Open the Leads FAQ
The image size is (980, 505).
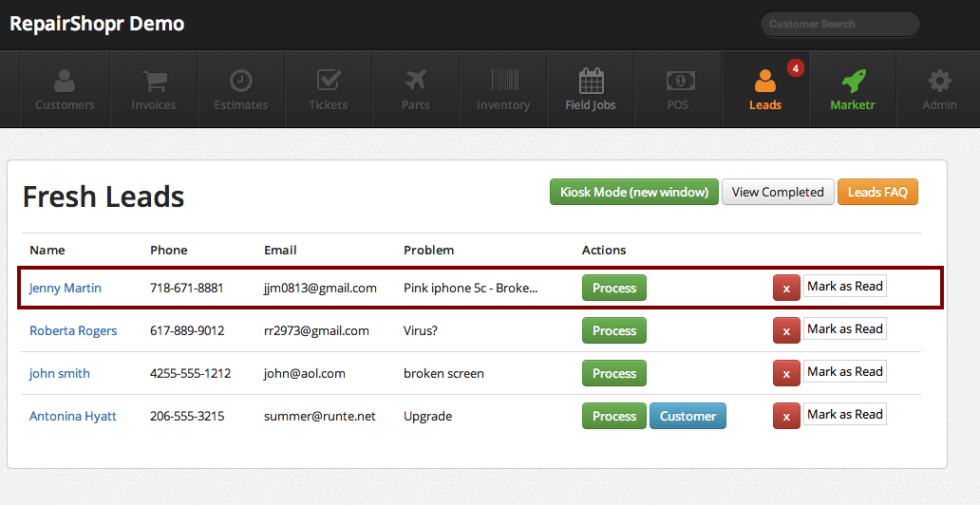[x=877, y=192]
